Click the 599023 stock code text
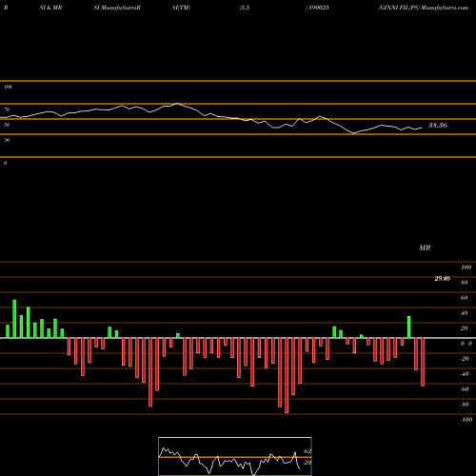The image size is (476, 476). 319,8
